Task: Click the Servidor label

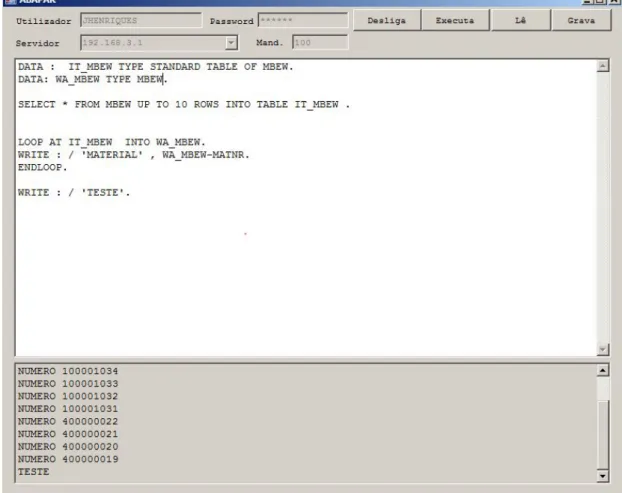Action: (x=37, y=43)
